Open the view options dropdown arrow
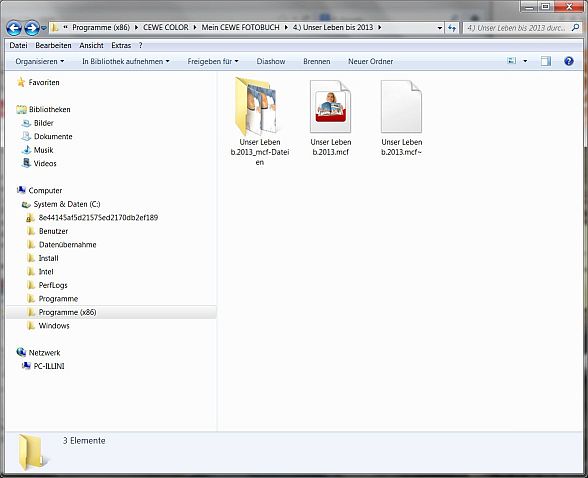The image size is (588, 478). pos(525,61)
